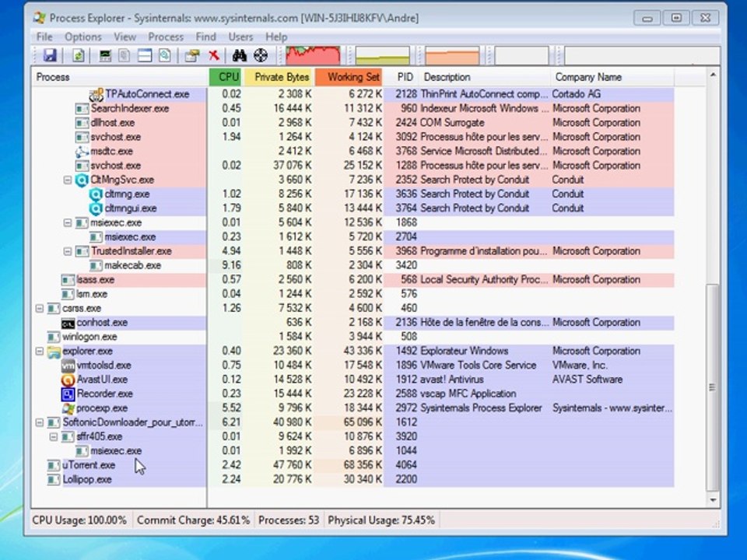Click the msdtc.exe process icon
Image resolution: width=747 pixels, height=560 pixels.
tap(82, 152)
